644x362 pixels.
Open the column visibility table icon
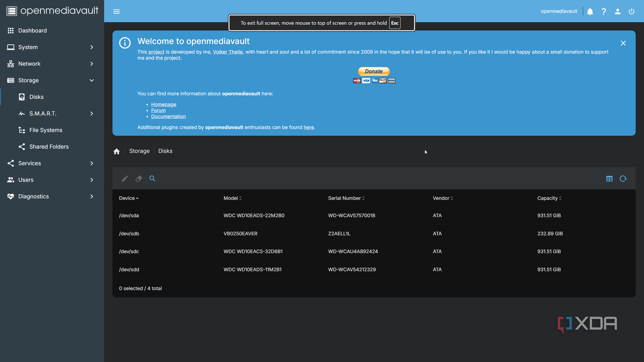(x=609, y=178)
